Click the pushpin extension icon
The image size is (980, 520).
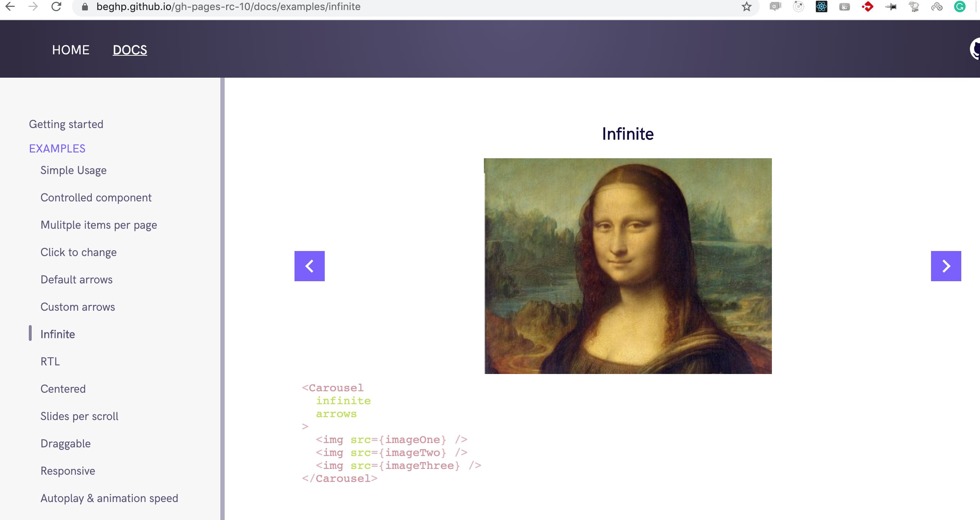(891, 6)
